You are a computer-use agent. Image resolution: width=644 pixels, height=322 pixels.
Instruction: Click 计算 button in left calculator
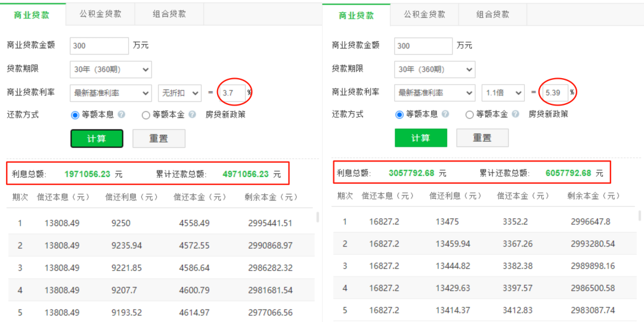point(97,138)
